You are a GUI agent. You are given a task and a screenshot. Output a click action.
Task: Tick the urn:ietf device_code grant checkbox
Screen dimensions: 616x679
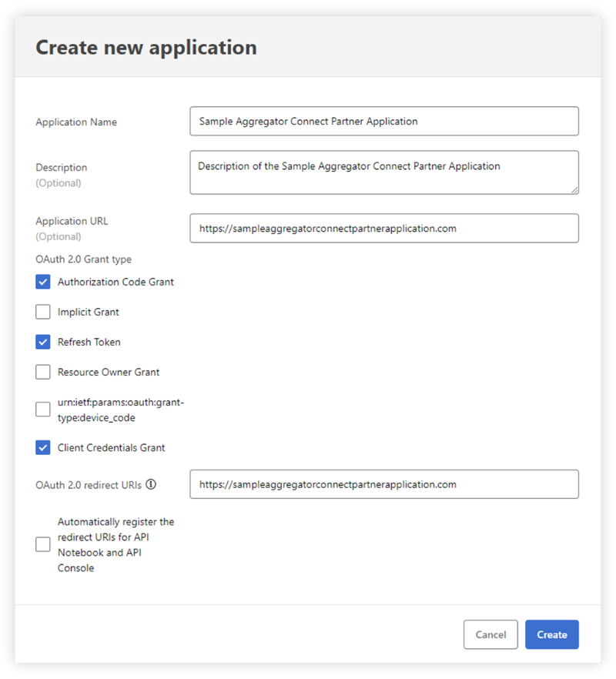tap(43, 410)
